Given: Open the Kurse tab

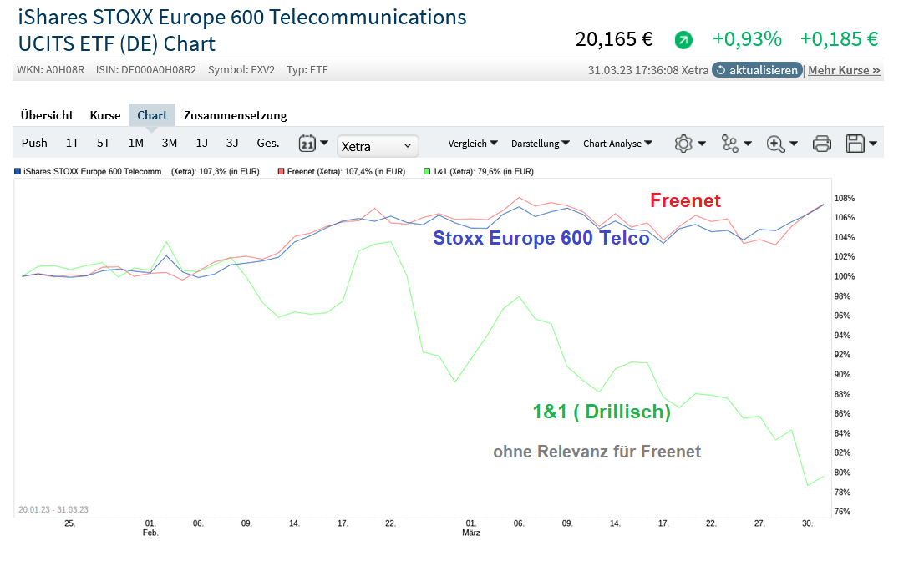Looking at the screenshot, I should pos(105,115).
